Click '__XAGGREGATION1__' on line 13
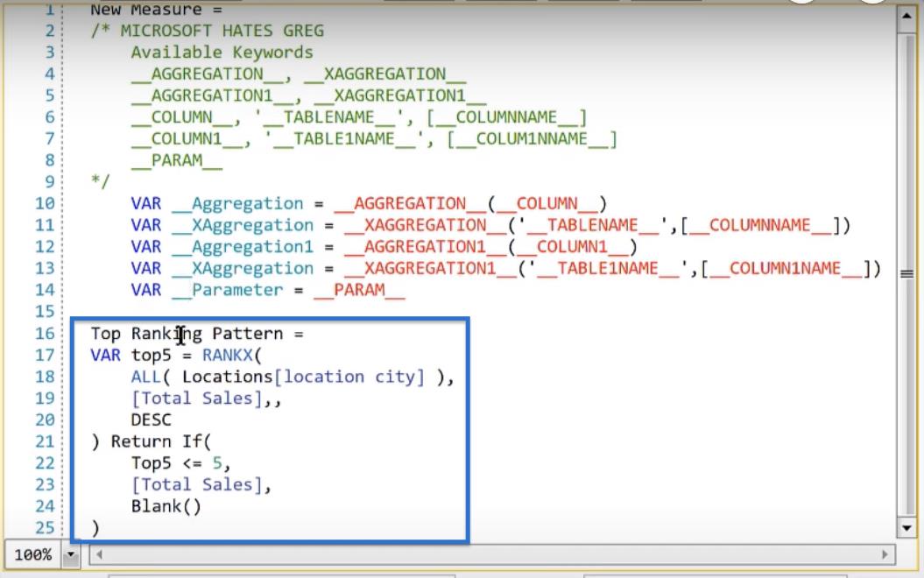 430,269
